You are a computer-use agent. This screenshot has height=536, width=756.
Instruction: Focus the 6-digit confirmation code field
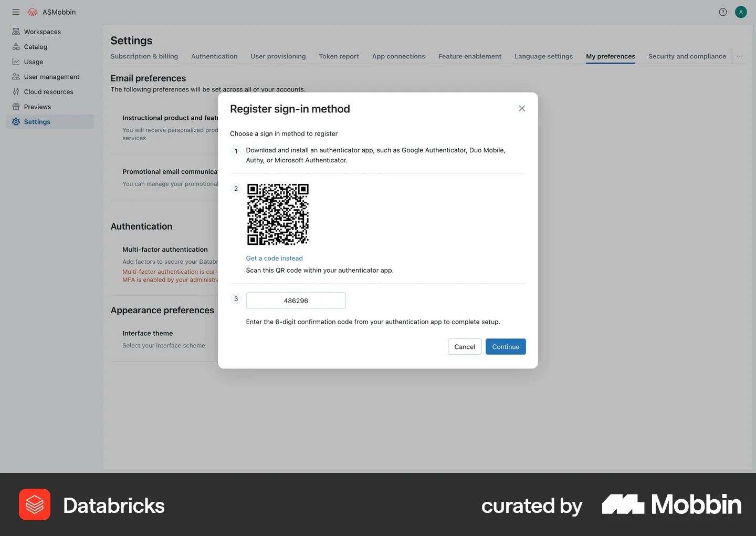click(x=296, y=301)
